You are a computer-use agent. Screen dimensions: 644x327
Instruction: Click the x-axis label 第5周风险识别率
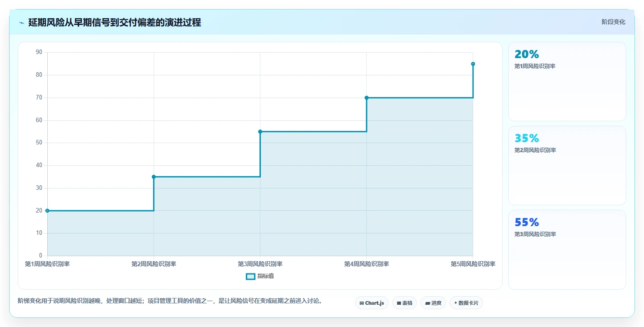(473, 264)
